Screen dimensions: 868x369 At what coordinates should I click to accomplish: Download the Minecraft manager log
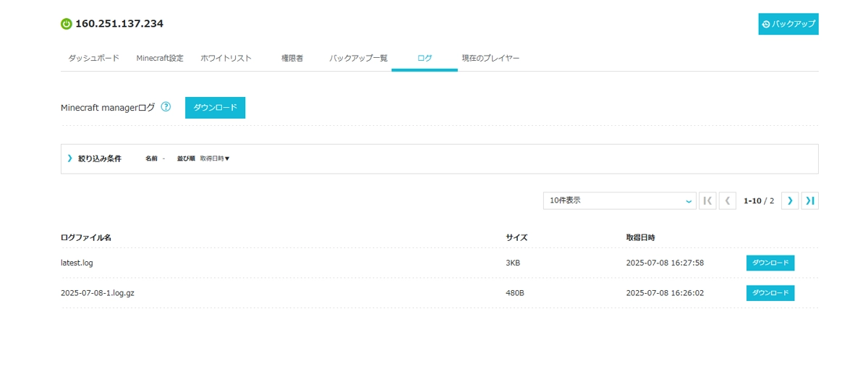215,108
